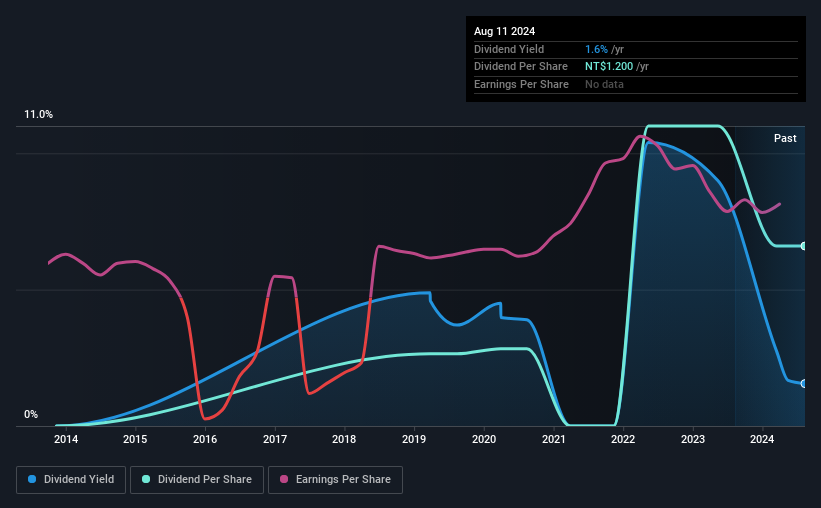Select the 2022 x-axis year label

(x=623, y=439)
